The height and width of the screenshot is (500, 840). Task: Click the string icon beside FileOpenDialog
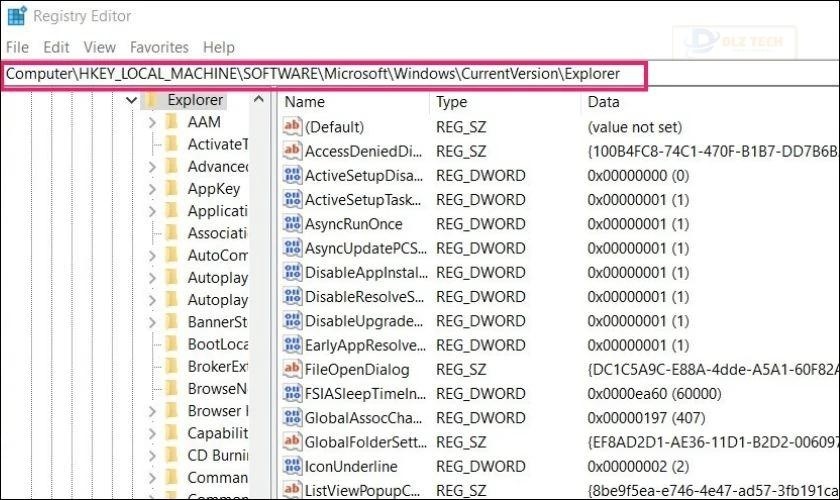point(292,369)
